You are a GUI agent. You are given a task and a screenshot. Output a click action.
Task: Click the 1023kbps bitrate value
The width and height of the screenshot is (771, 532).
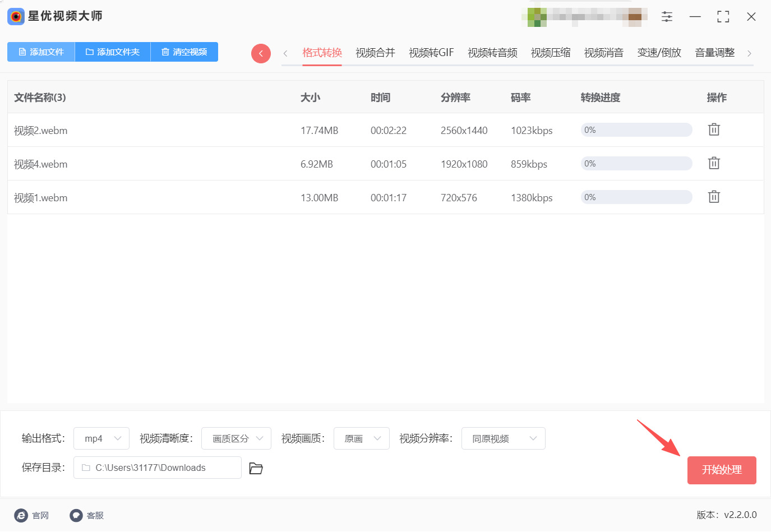(532, 131)
